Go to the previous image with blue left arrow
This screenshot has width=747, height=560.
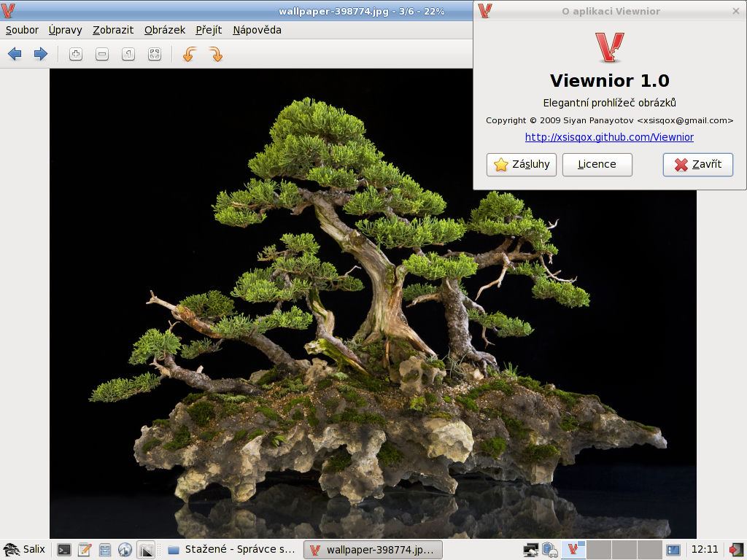15,54
